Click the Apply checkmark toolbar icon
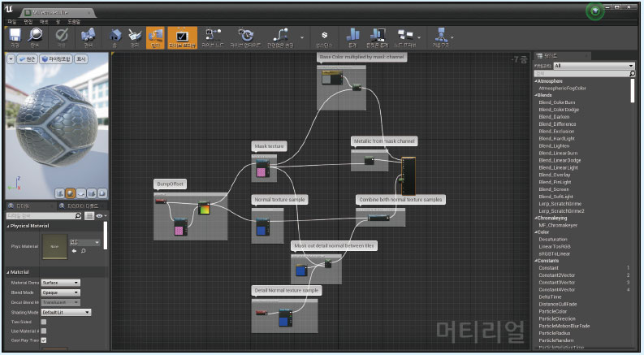 coord(62,35)
